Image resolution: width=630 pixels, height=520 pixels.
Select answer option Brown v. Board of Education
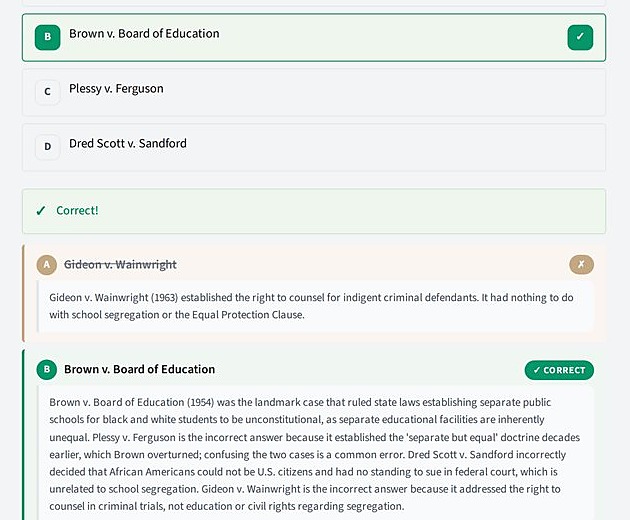314,37
